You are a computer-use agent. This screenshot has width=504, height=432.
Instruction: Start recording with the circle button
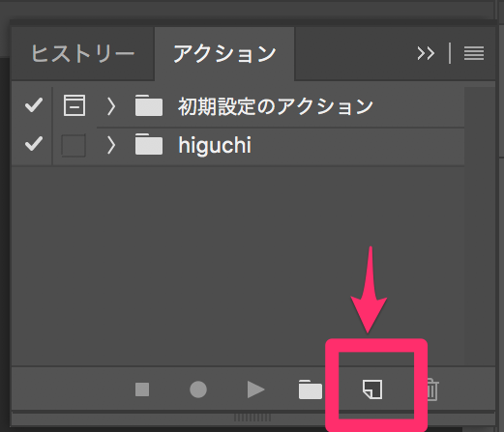pos(198,389)
